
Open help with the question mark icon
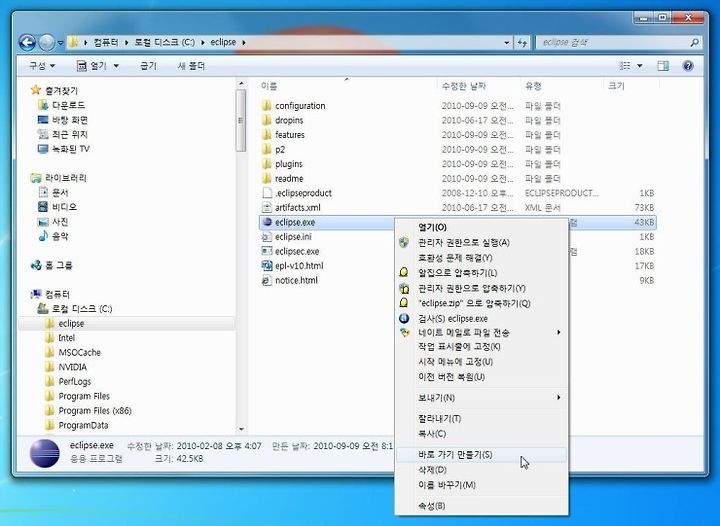[x=688, y=66]
